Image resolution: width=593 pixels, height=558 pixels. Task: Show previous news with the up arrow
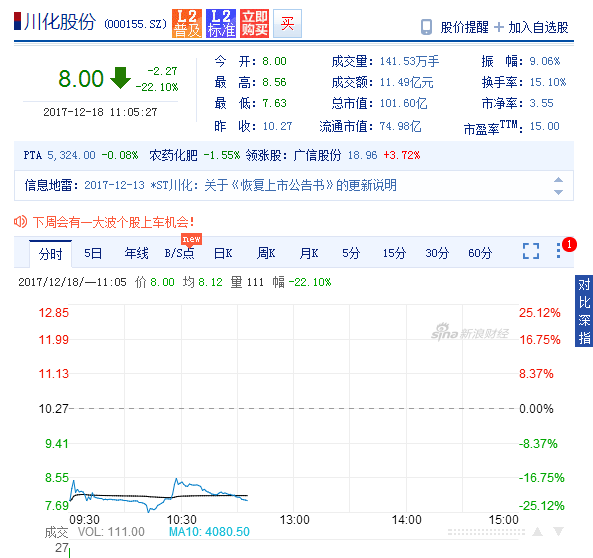(x=558, y=180)
